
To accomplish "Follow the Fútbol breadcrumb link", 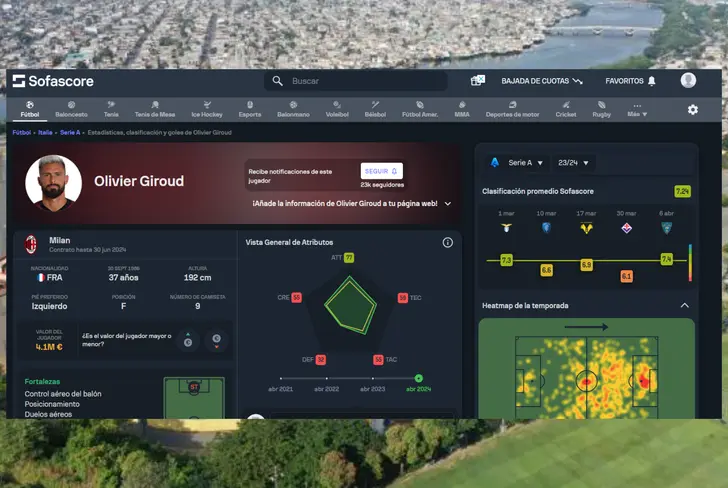I will point(21,133).
